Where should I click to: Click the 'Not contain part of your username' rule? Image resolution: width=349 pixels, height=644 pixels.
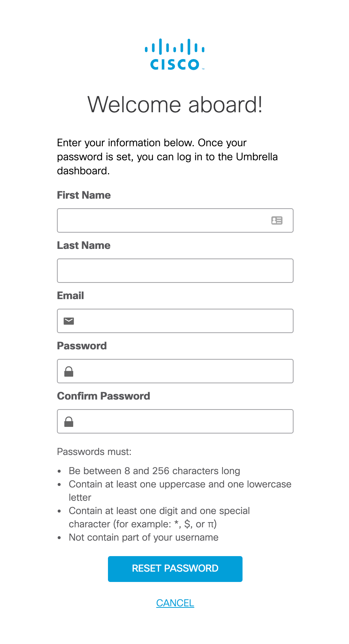pos(143,537)
